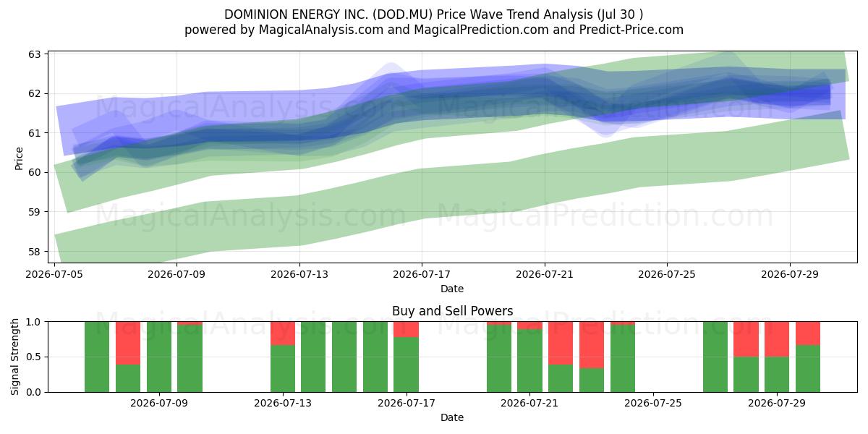This screenshot has width=868, height=434.
Task: Click the 2026-07-29 tick on bar chart
Action: 778,404
